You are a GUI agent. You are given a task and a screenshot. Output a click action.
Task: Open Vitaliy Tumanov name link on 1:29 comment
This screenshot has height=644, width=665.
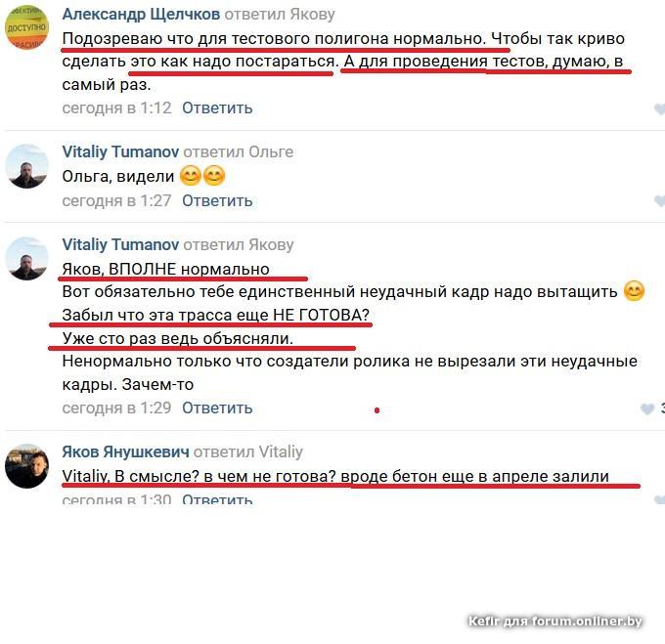pos(120,244)
